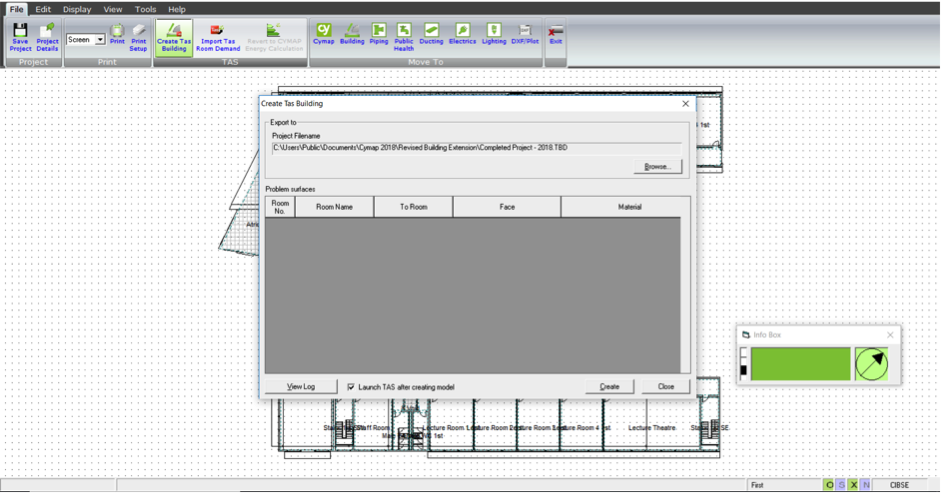Move to the Lighting module icon

(x=494, y=34)
